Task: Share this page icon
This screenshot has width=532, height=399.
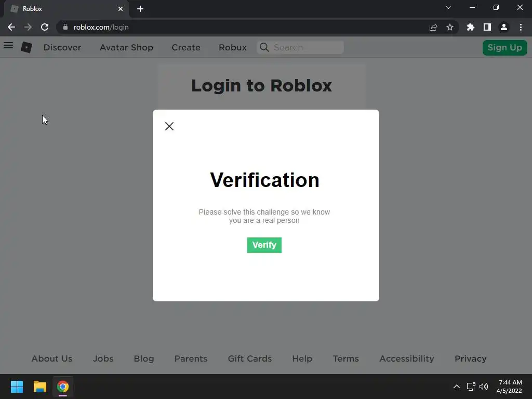Action: [x=433, y=27]
